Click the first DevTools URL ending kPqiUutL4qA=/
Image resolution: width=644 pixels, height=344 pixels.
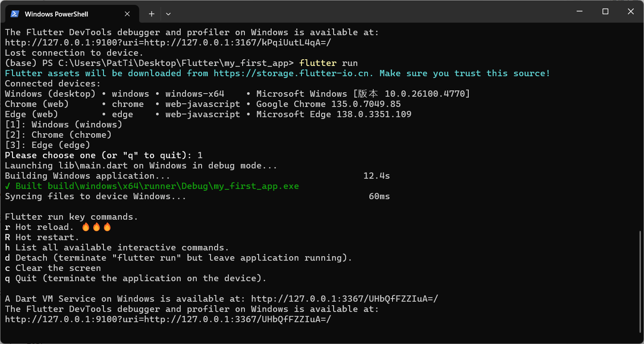[168, 42]
